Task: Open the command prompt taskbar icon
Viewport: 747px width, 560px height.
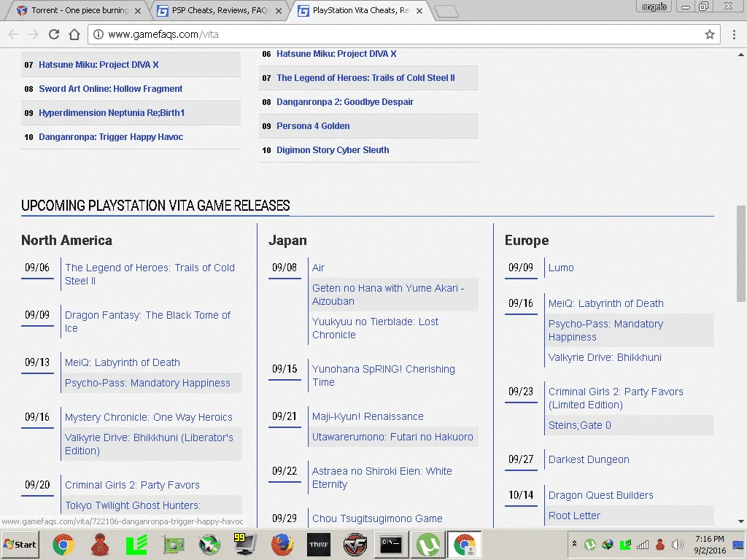Action: tap(391, 544)
